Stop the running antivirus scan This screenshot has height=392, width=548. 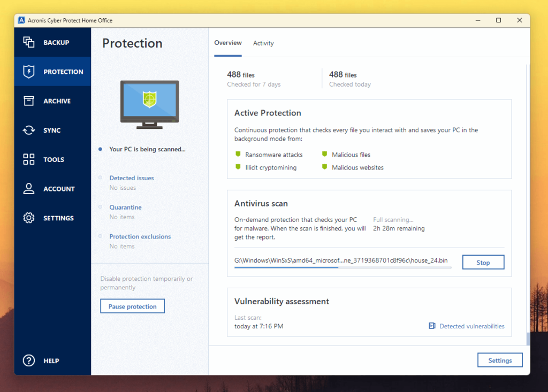483,263
